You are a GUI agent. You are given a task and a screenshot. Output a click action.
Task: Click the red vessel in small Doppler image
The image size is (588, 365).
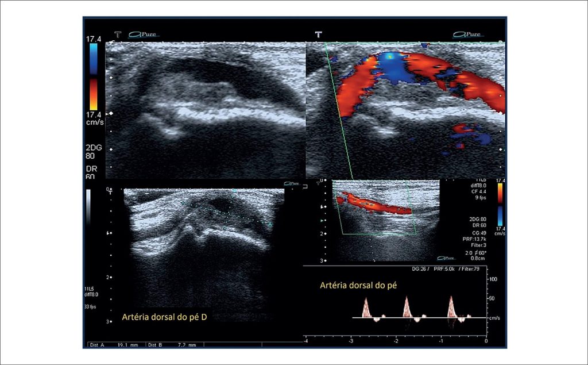pos(376,203)
